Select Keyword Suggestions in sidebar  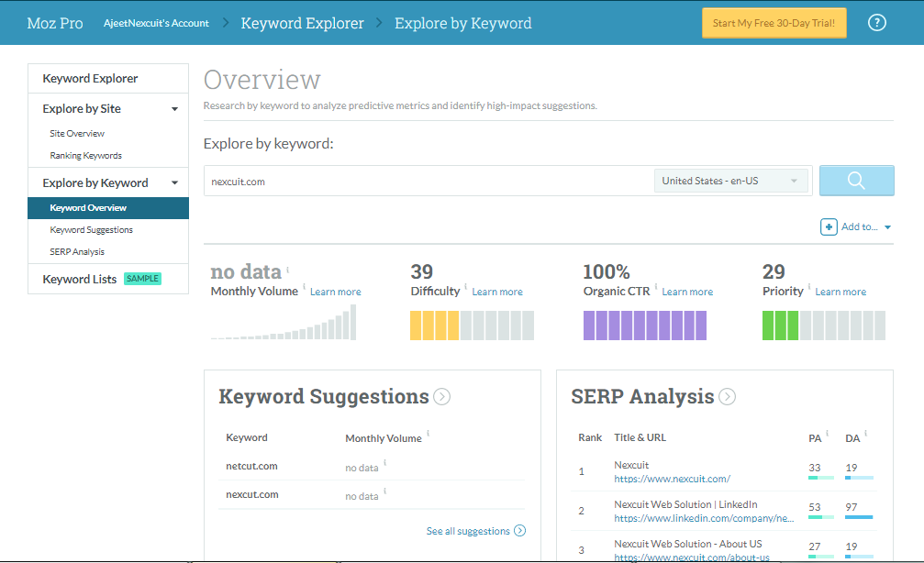point(92,229)
